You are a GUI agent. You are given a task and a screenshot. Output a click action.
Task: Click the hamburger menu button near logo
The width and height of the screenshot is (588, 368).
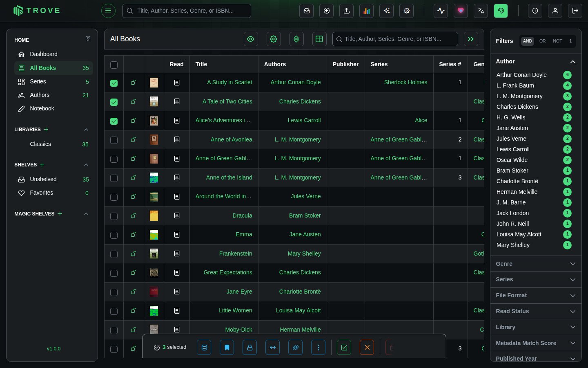pos(108,11)
